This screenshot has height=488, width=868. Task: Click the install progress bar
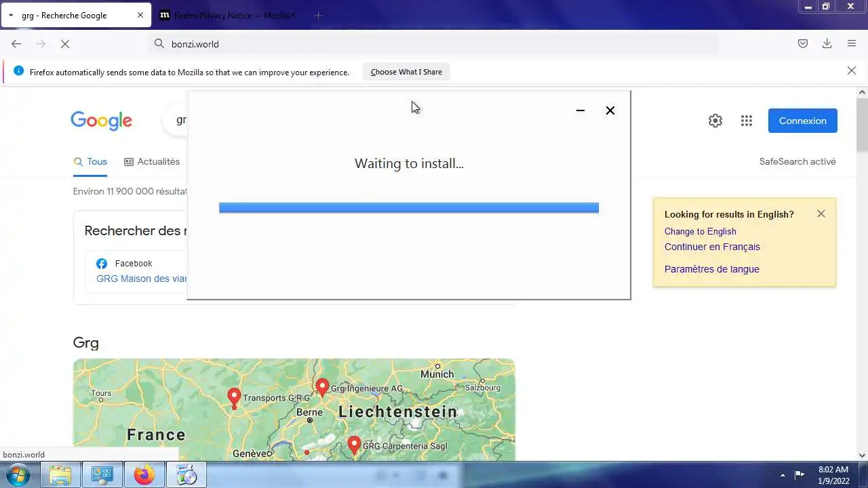[x=409, y=208]
